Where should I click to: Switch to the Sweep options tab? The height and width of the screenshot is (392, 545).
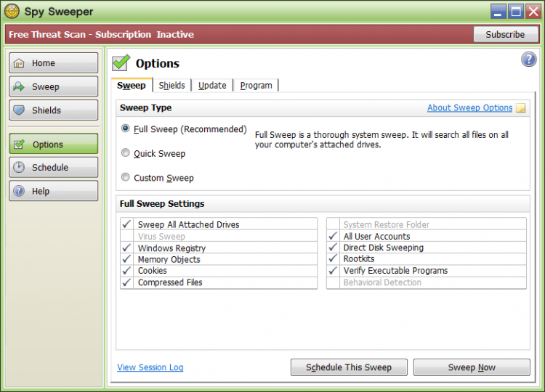tap(132, 86)
